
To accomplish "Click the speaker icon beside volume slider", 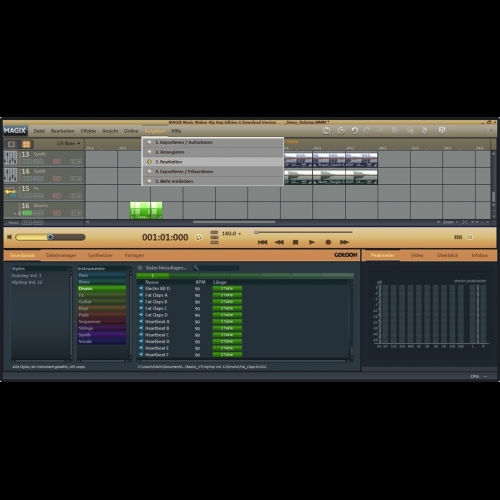I will tap(9, 237).
